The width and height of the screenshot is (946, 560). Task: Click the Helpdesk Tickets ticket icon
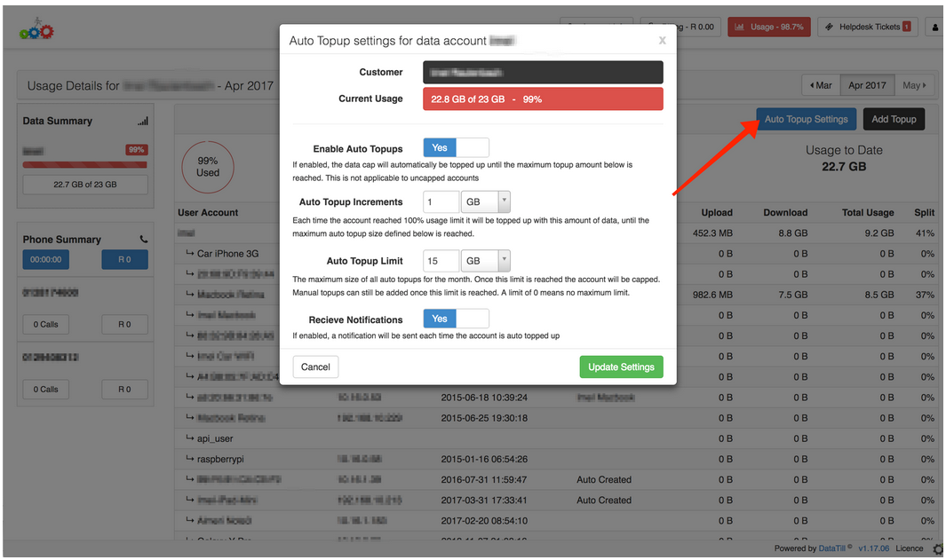829,28
